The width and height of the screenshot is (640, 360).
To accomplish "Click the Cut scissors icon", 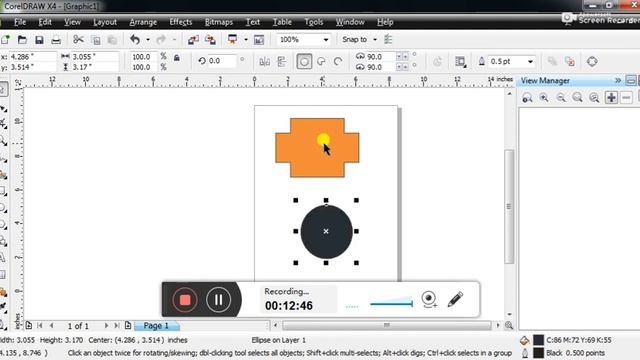I will [x=78, y=40].
